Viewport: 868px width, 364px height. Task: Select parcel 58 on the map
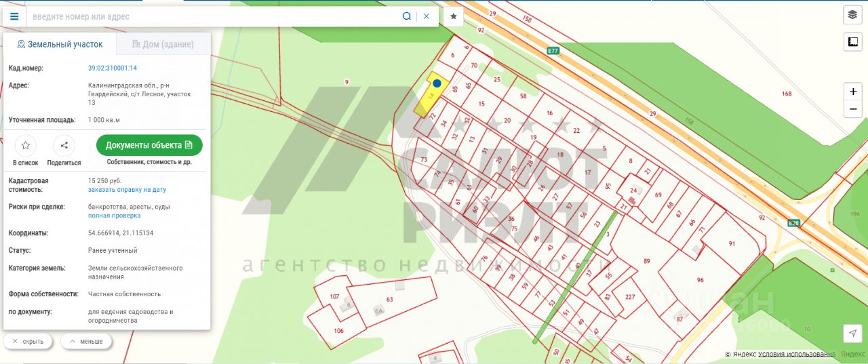[x=523, y=97]
